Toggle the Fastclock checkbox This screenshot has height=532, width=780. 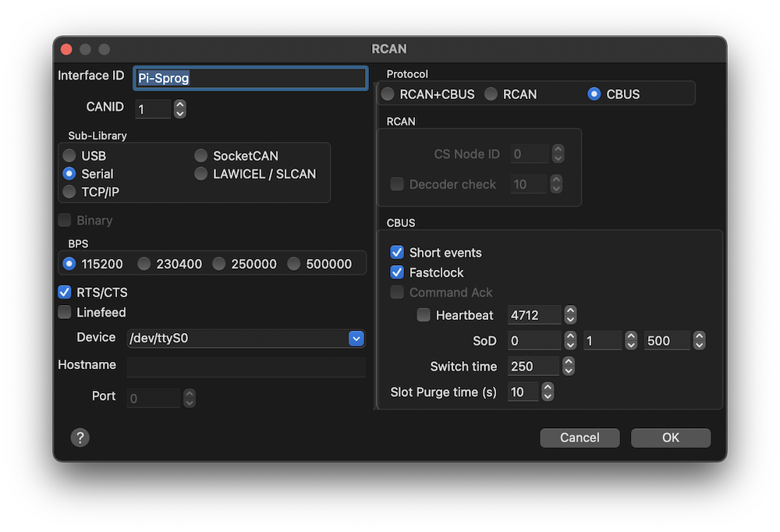click(x=397, y=273)
